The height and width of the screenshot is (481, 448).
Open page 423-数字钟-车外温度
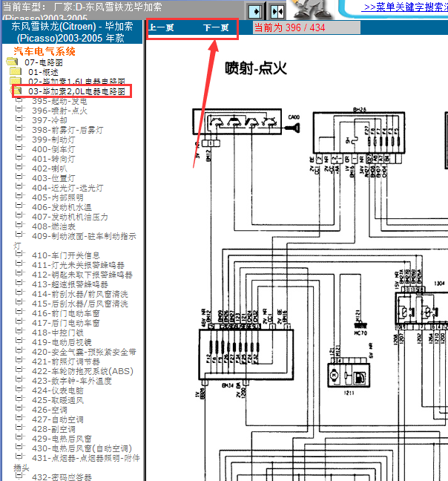tap(72, 381)
